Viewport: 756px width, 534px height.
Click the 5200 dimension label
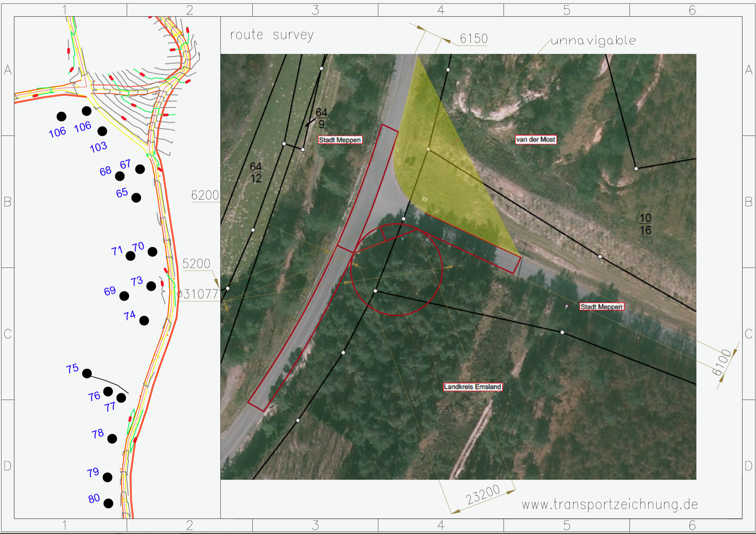pos(196,264)
